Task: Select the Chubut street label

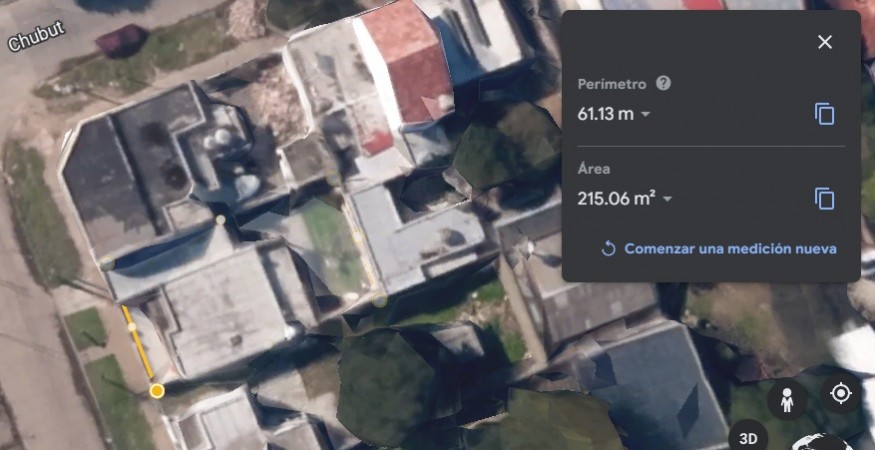Action: (x=37, y=36)
